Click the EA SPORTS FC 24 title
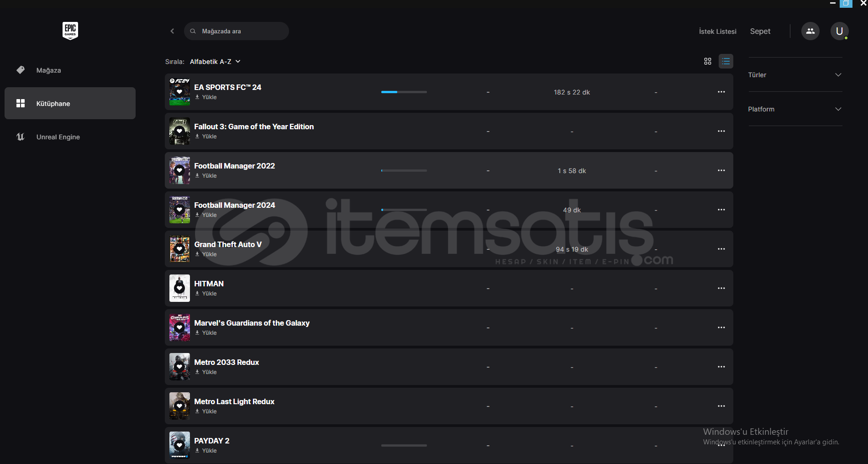 click(x=228, y=87)
